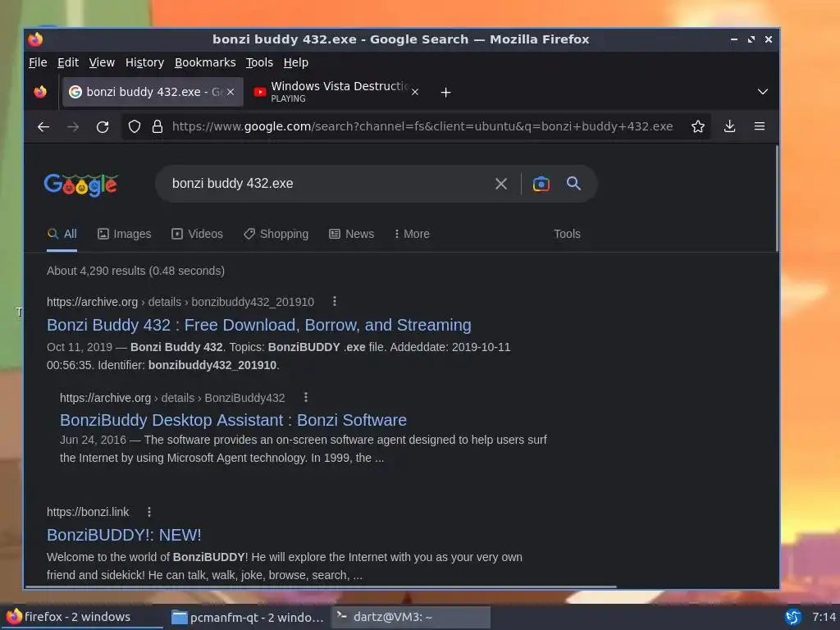840x630 pixels.
Task: Open a new tab with plus button
Action: [445, 92]
